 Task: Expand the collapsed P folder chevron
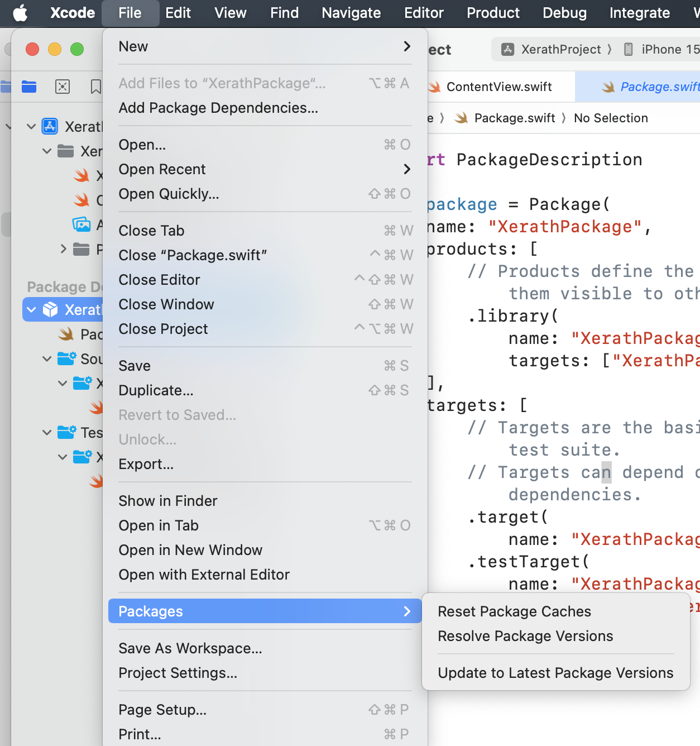tap(63, 248)
